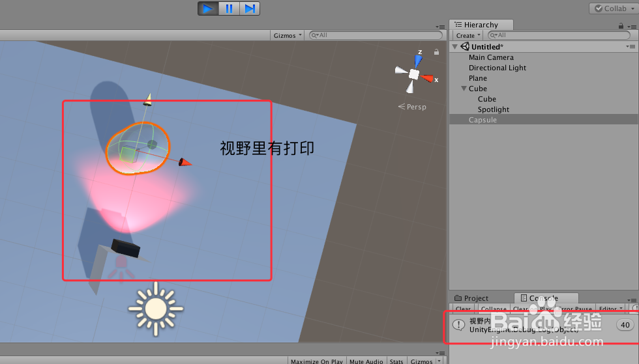Switch to the Project tab
639x364 pixels.
point(471,298)
